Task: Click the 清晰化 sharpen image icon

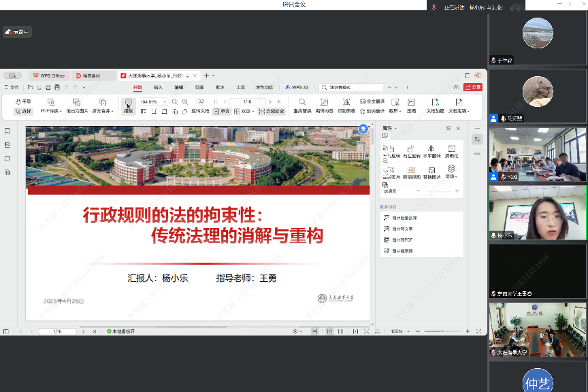Action: (x=451, y=151)
